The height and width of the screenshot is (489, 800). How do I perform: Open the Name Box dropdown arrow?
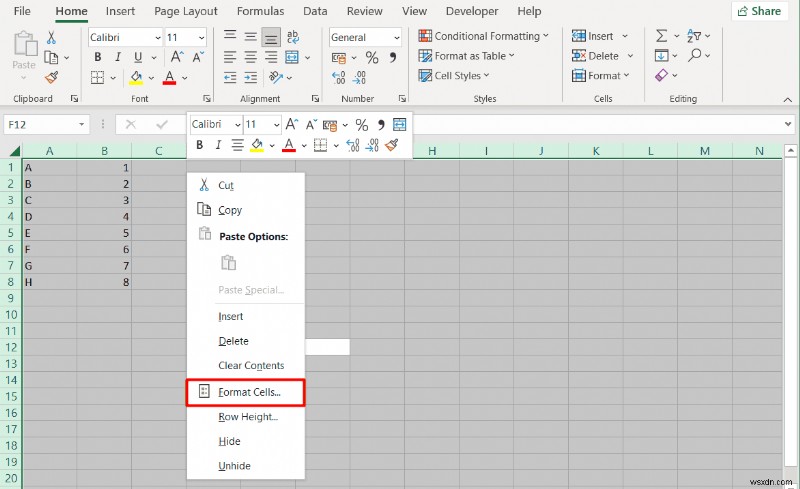click(82, 125)
